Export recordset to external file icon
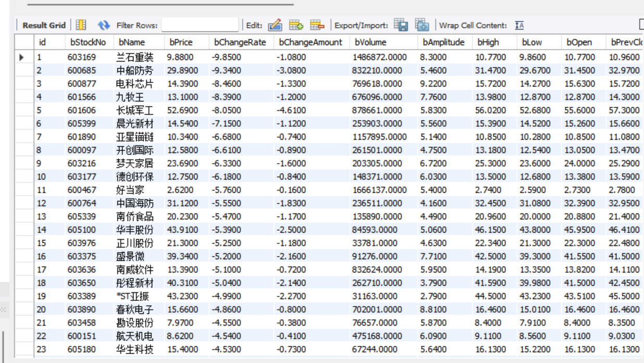The image size is (644, 363). 401,25
